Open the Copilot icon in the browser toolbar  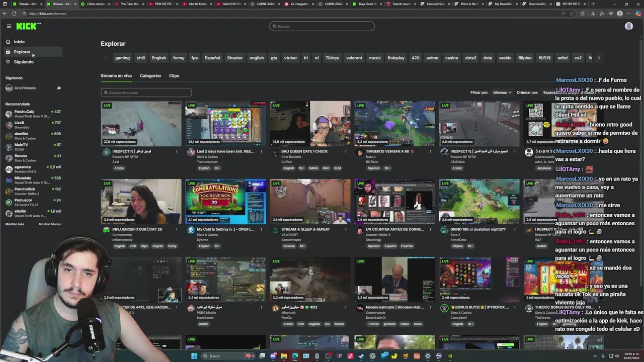(638, 14)
